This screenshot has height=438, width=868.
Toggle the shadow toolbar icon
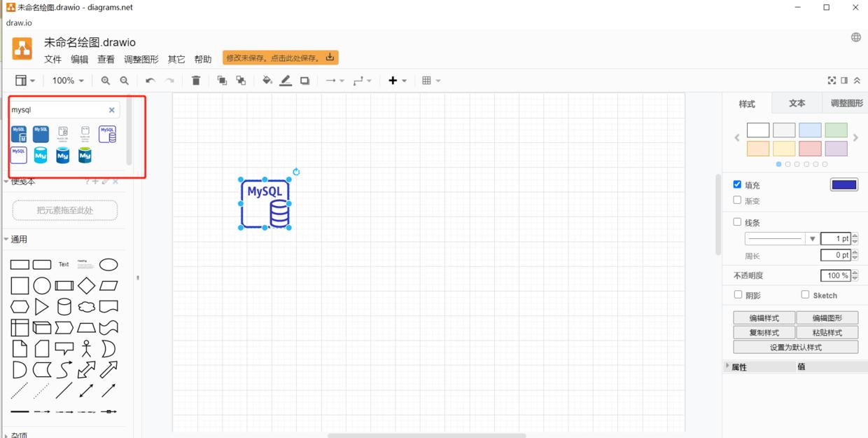tap(304, 81)
